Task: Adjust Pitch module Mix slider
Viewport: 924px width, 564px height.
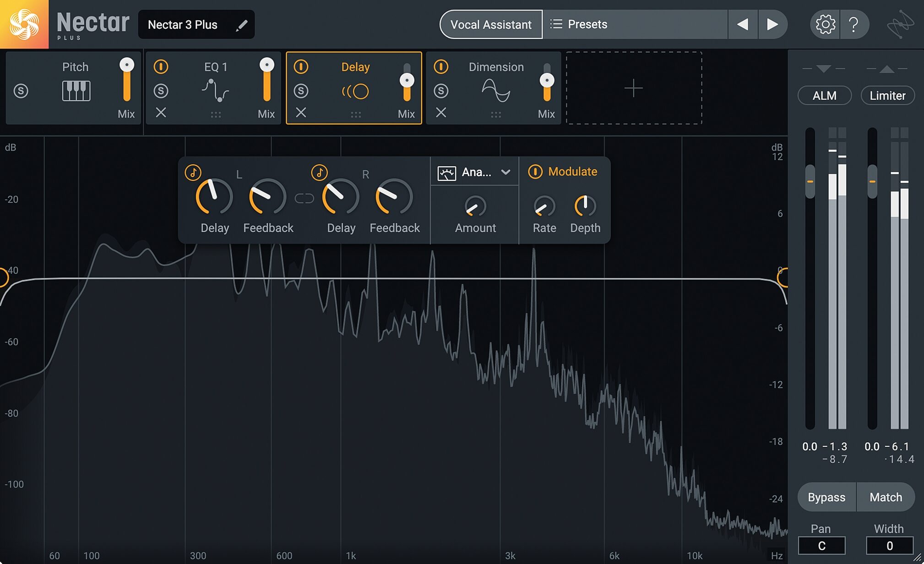Action: click(x=127, y=80)
